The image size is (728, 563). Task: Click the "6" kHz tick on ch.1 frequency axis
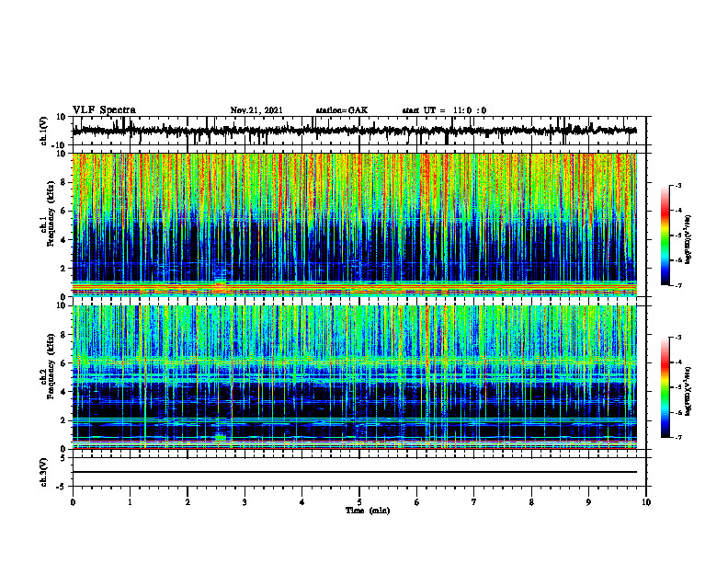(x=64, y=212)
